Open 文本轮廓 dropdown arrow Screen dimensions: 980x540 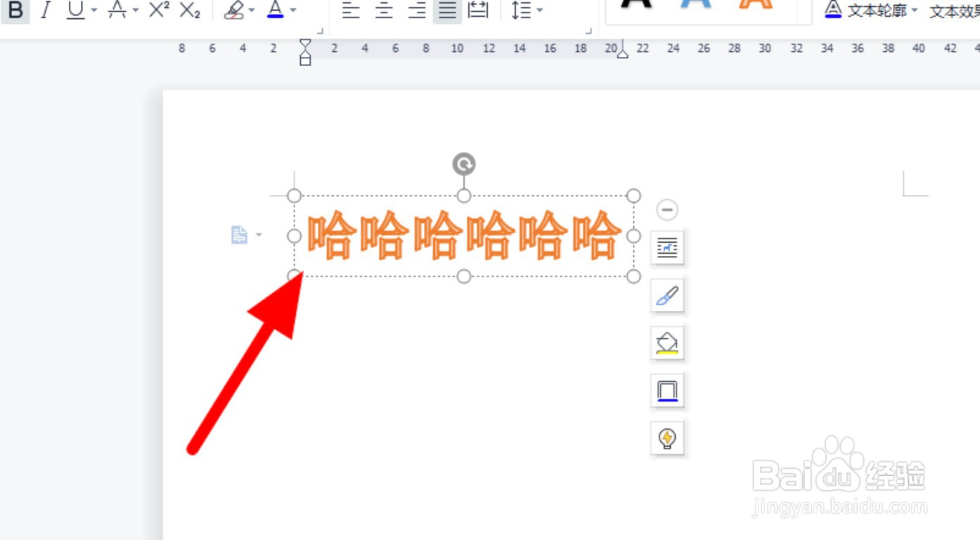pos(914,11)
